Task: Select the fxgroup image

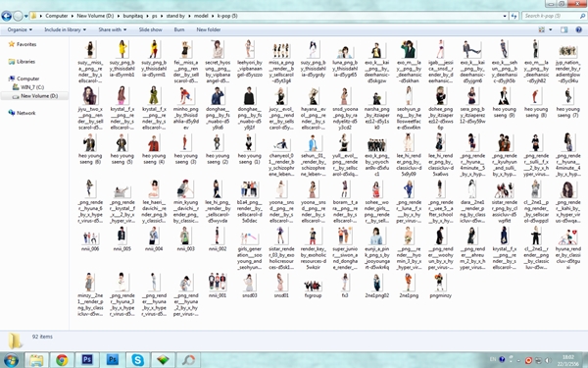Action: tap(314, 287)
